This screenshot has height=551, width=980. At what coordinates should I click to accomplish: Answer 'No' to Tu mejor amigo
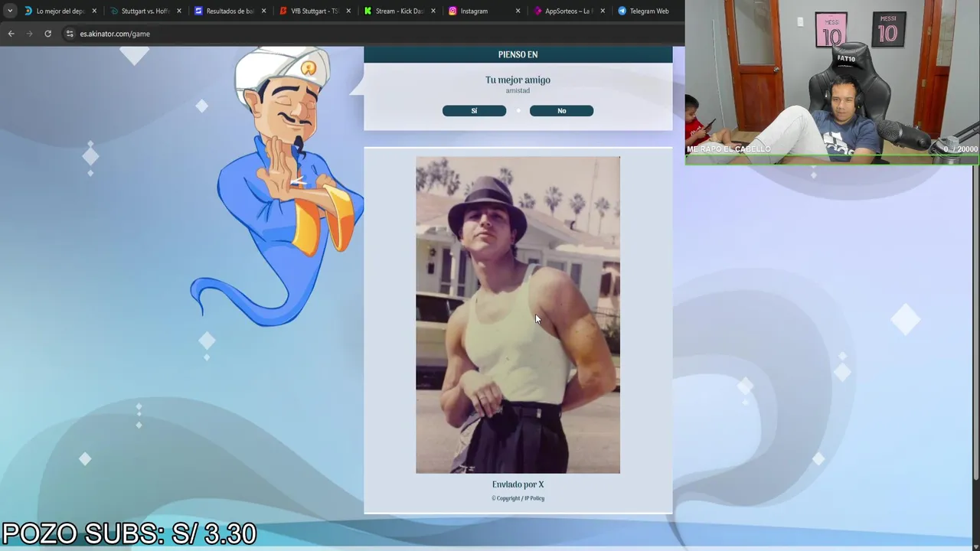(x=561, y=111)
